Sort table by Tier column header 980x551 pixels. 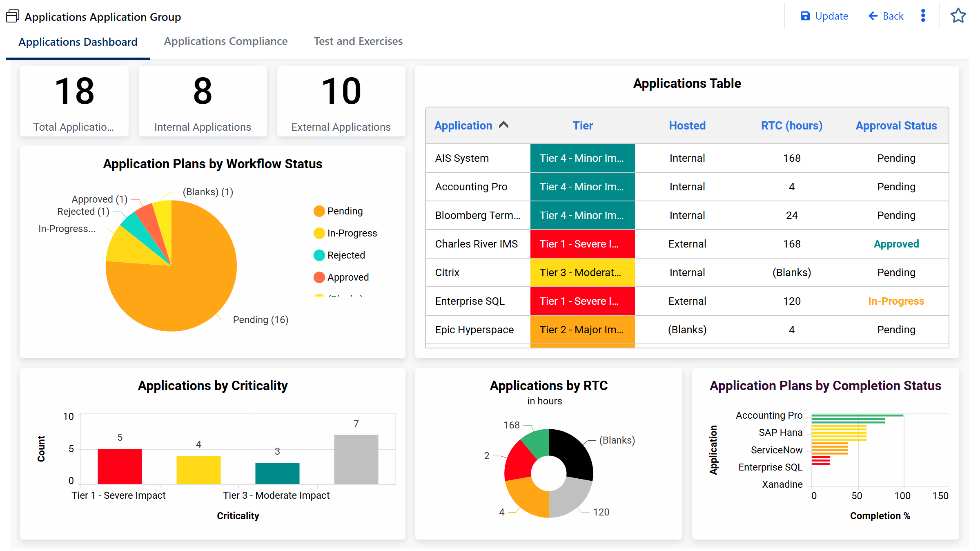coord(582,126)
